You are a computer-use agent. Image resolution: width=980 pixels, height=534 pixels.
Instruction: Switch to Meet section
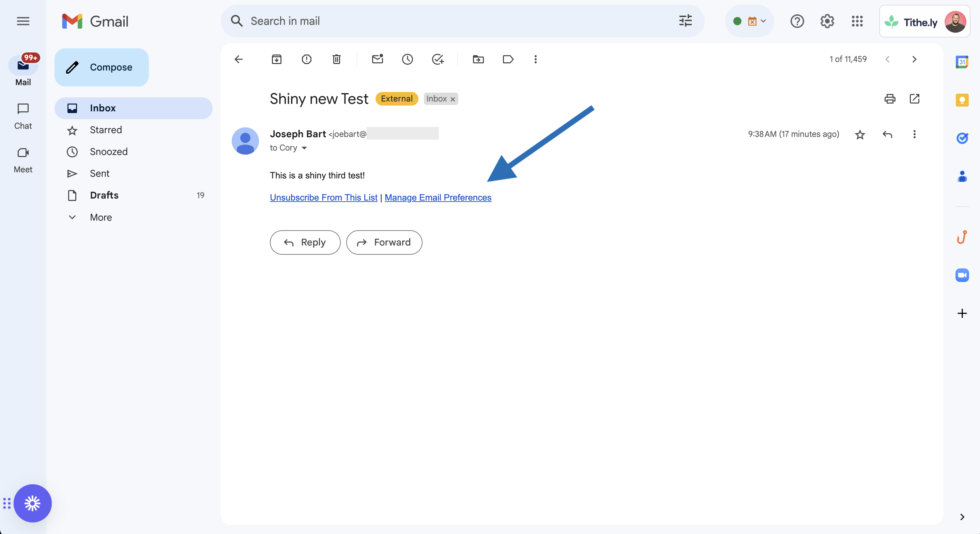coord(23,160)
